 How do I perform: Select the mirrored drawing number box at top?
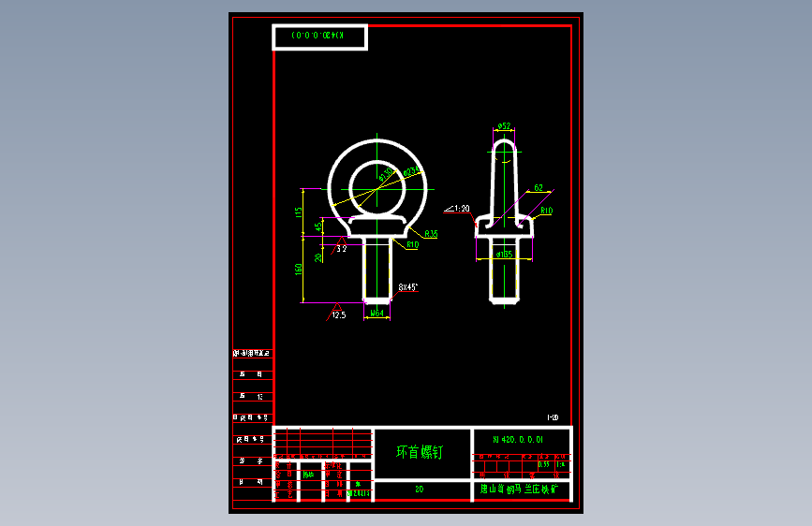tap(319, 37)
